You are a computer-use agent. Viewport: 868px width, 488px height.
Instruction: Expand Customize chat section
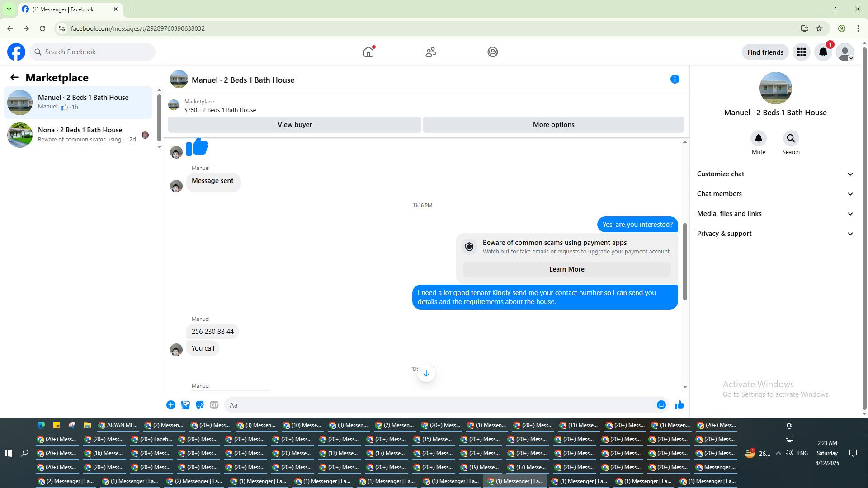pyautogui.click(x=775, y=174)
